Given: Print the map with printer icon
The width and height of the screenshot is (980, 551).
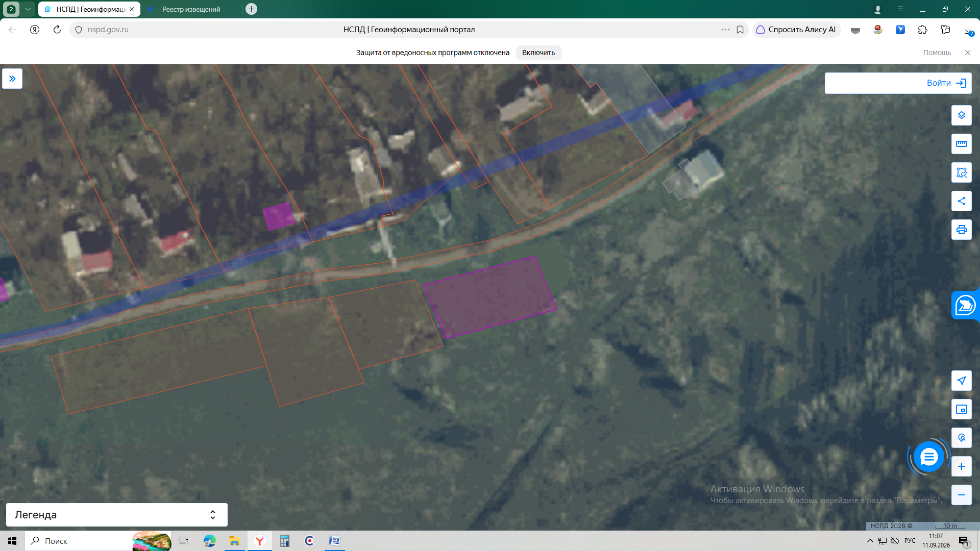Looking at the screenshot, I should tap(961, 230).
